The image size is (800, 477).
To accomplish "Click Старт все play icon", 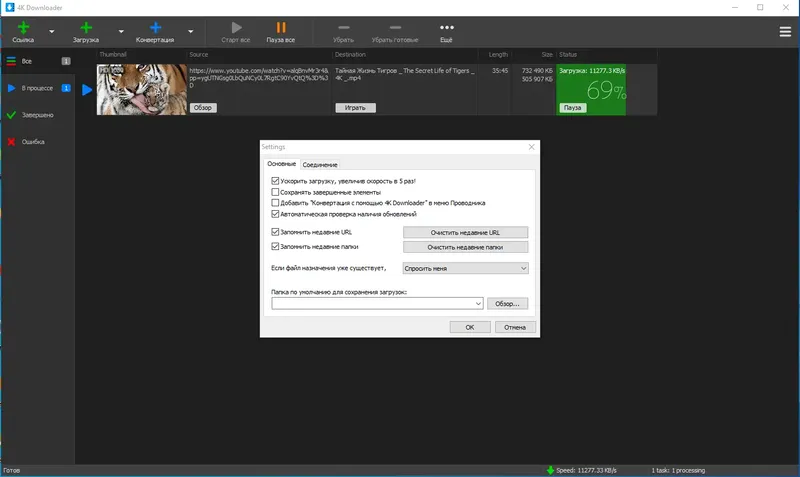I will click(x=236, y=28).
